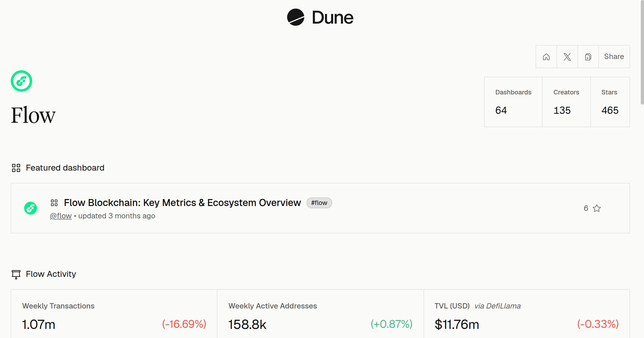644x338 pixels.
Task: Click the (+0.87%) change value
Action: [391, 324]
